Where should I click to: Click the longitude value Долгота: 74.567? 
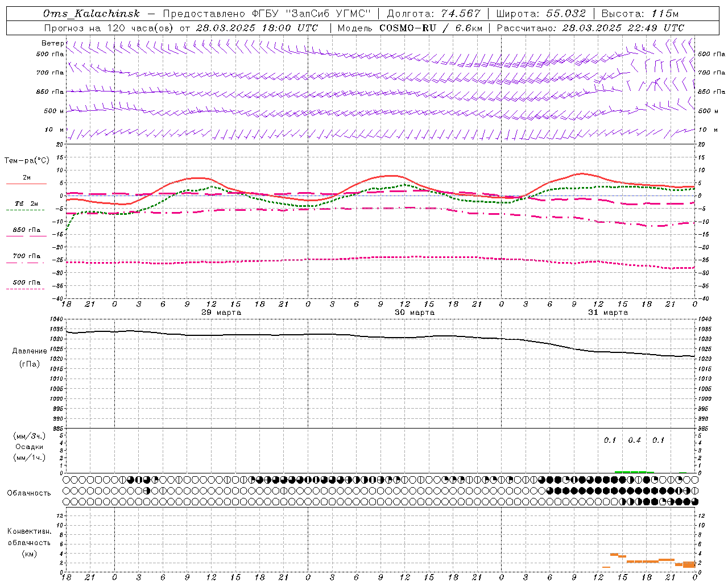click(434, 14)
